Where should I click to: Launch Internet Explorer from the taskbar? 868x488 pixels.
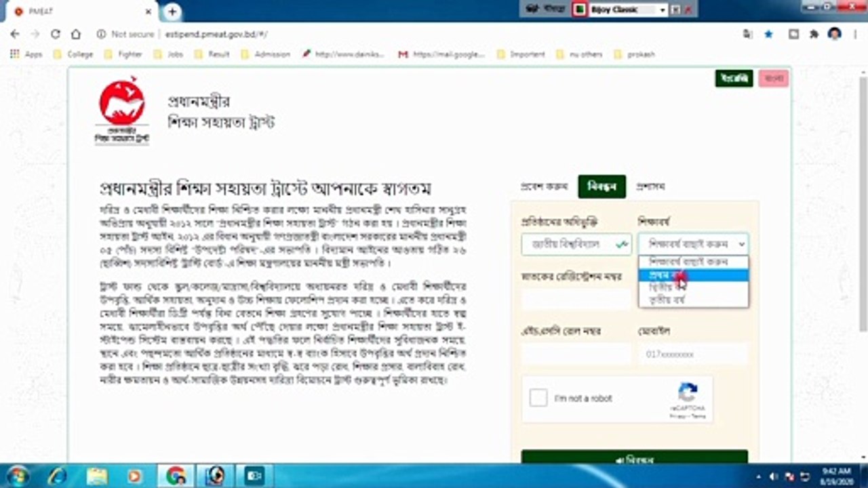[58, 476]
